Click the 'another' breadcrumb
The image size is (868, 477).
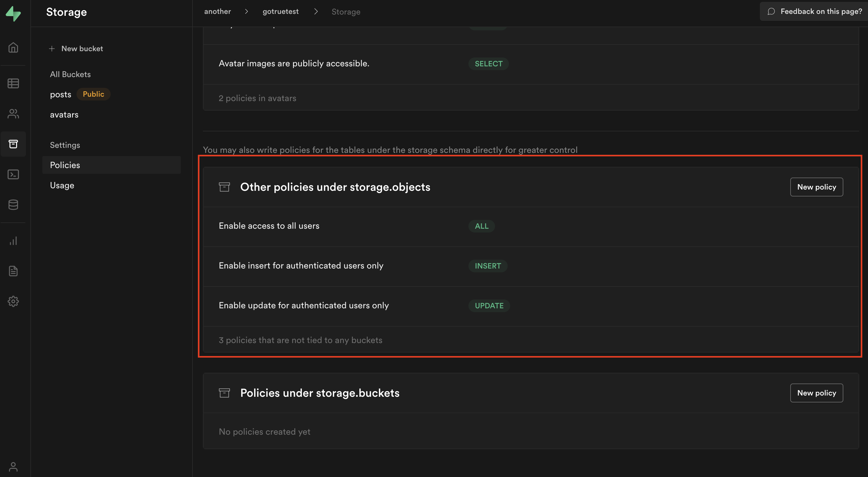pos(218,11)
